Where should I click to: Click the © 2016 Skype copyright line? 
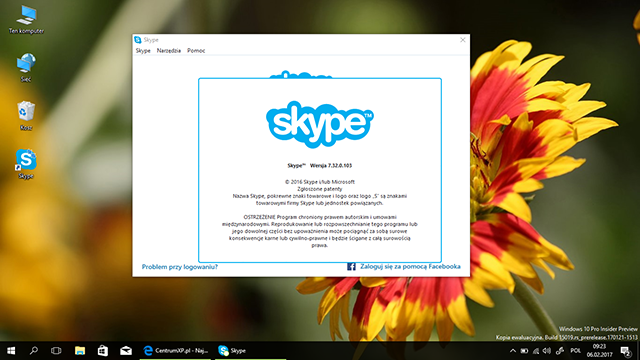[320, 182]
